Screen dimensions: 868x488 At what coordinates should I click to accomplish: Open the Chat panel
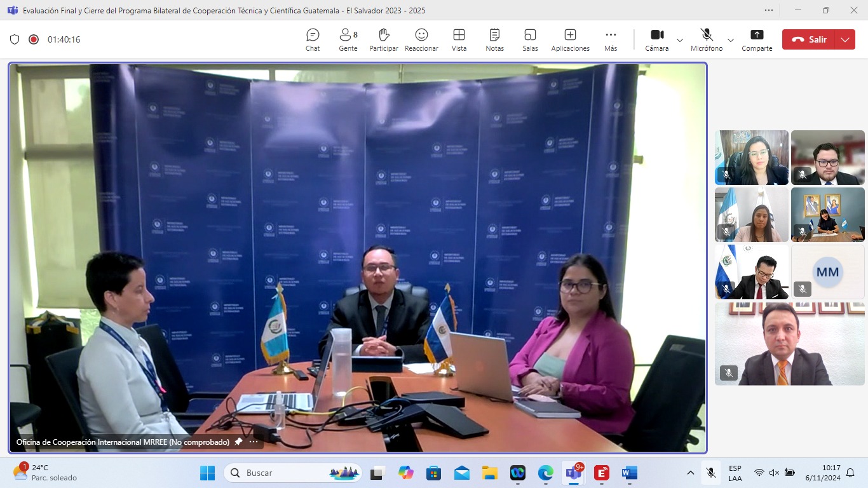[313, 39]
